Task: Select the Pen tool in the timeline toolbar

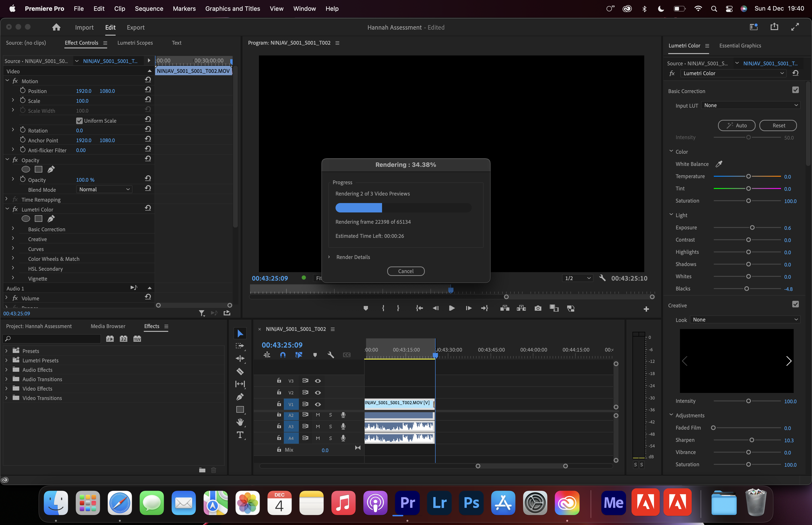Action: (x=240, y=396)
